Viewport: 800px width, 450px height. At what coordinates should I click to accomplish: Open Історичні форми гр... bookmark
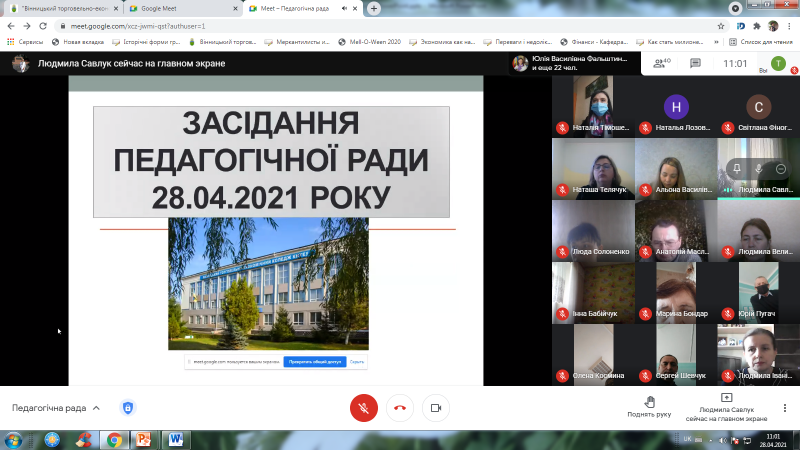coord(146,42)
